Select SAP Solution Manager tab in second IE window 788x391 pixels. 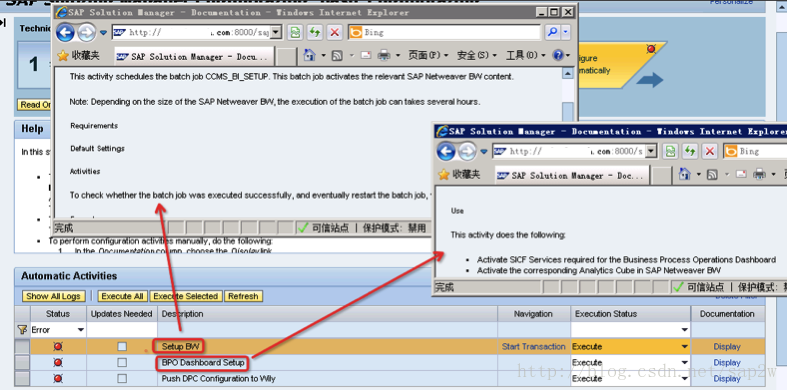pos(572,175)
